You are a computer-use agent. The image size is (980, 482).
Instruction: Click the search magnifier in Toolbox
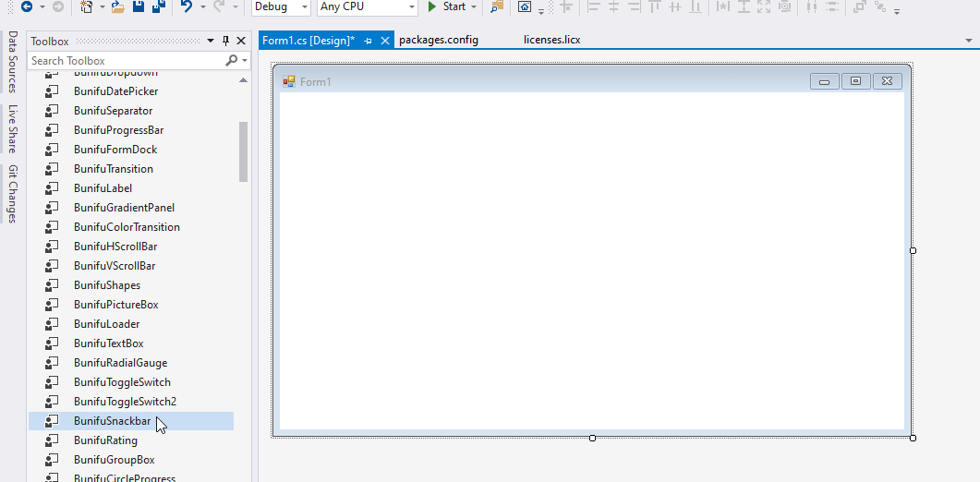pyautogui.click(x=231, y=61)
